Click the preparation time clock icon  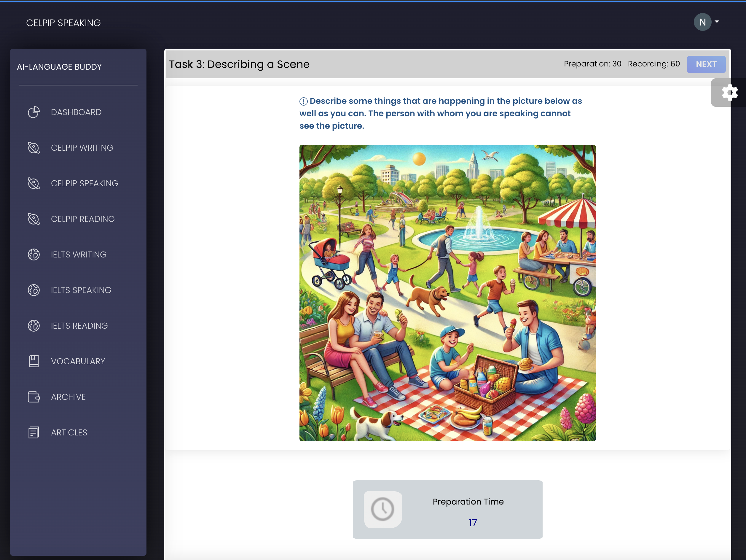coord(382,509)
